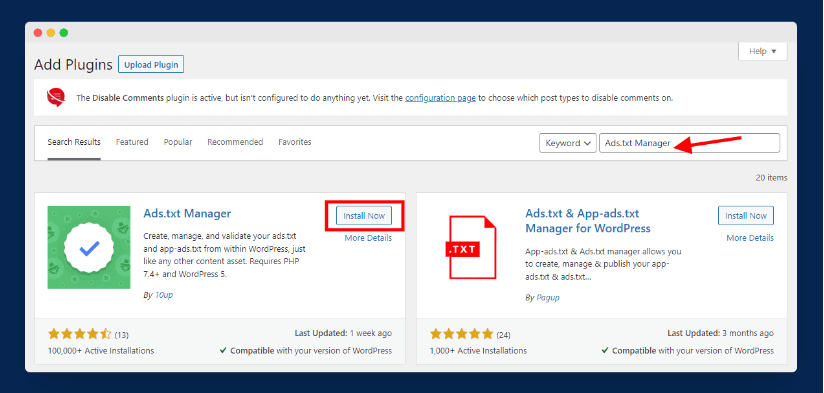Open More Details for Ads.txt Manager
Screen dimensions: 824x393
pos(368,238)
